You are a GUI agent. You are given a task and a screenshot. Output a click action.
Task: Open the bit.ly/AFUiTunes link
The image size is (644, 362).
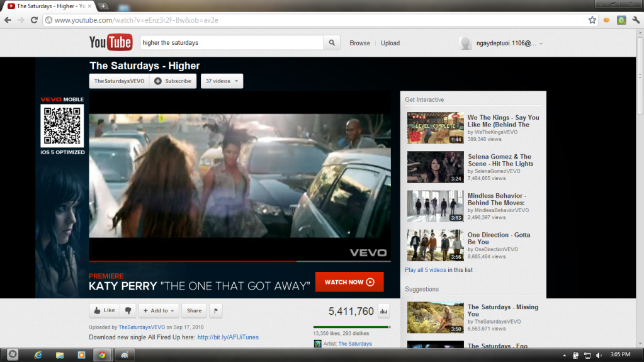click(x=228, y=337)
